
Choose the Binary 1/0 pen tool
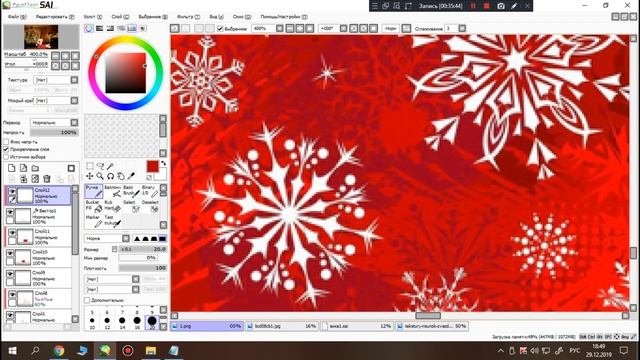coord(150,191)
